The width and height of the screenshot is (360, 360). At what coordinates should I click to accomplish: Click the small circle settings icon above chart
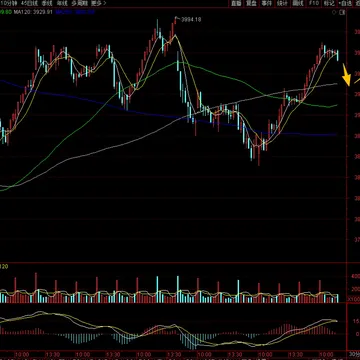335,12
